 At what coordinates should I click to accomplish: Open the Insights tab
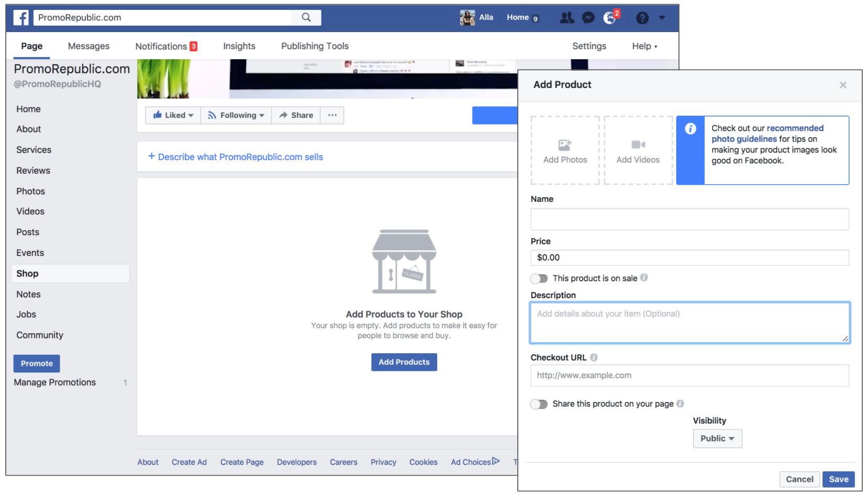[x=239, y=46]
